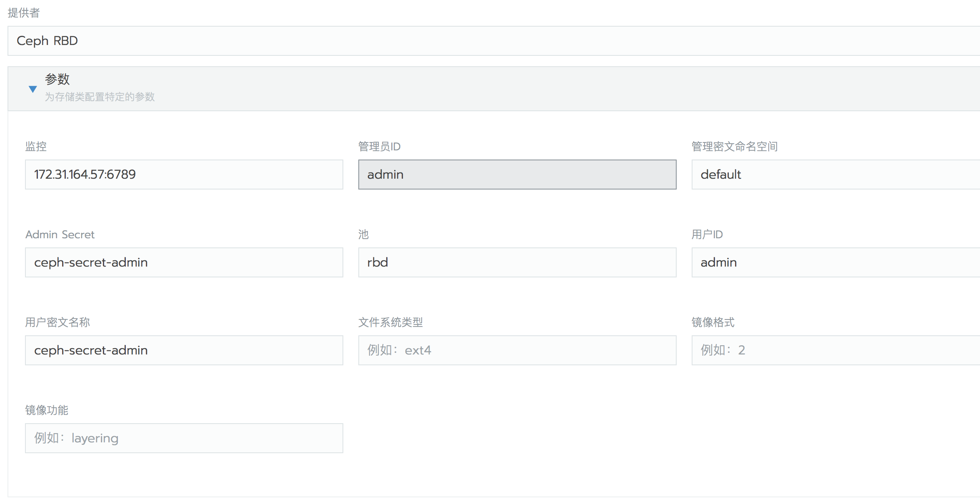980x504 pixels.
Task: Click the 用户密文名称 input field
Action: click(x=184, y=350)
